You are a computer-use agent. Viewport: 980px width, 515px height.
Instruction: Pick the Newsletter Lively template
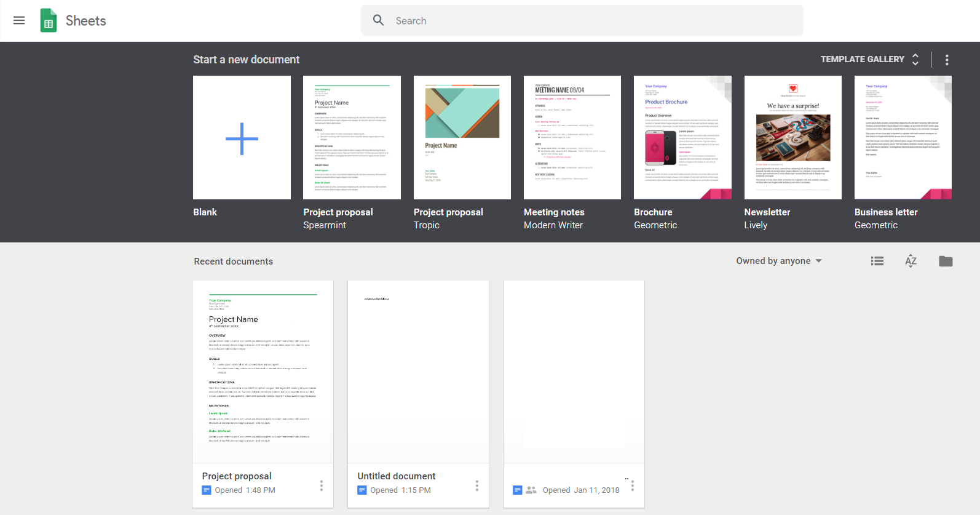tap(793, 138)
